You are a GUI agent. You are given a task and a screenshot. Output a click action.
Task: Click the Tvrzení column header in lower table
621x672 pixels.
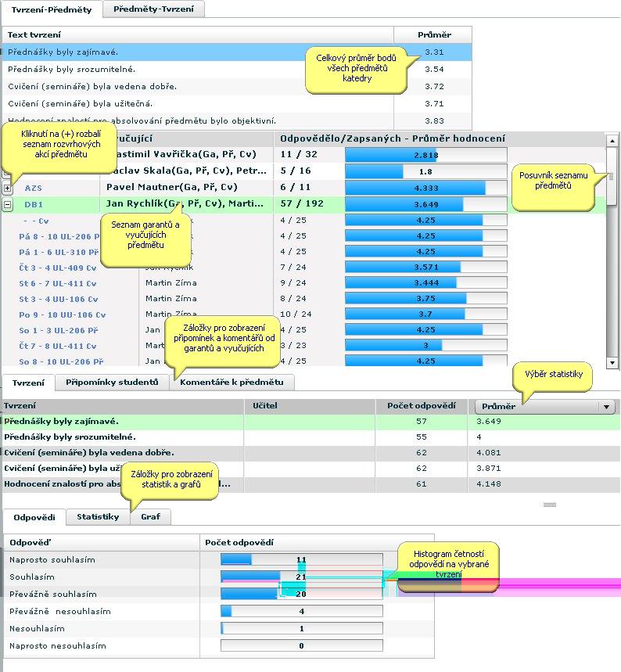coord(123,406)
